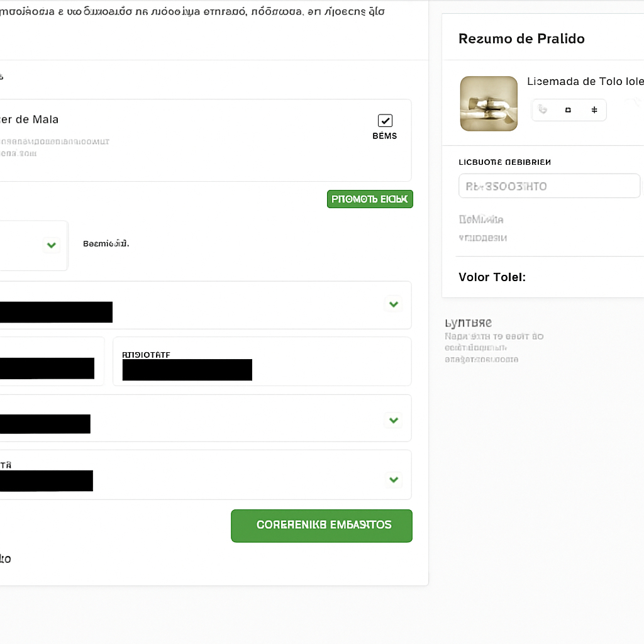Click the Licemada de Tolo product name link

pos(585,81)
